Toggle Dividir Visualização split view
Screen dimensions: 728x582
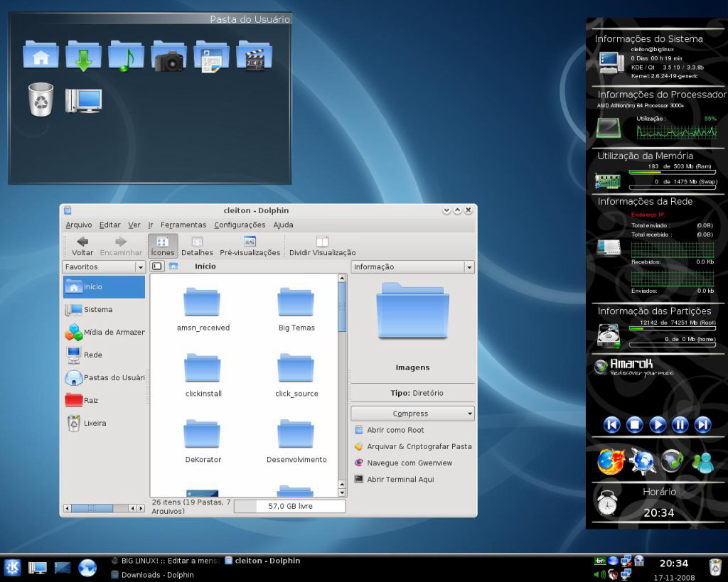point(322,246)
